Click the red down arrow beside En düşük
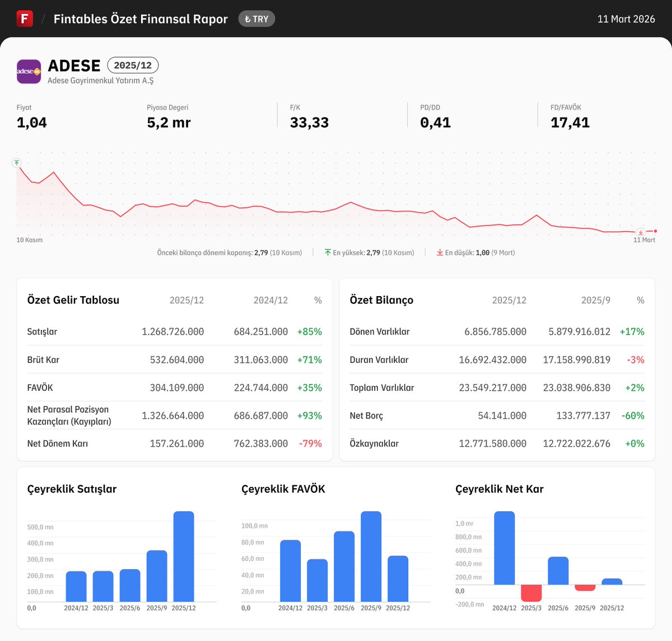 point(440,252)
